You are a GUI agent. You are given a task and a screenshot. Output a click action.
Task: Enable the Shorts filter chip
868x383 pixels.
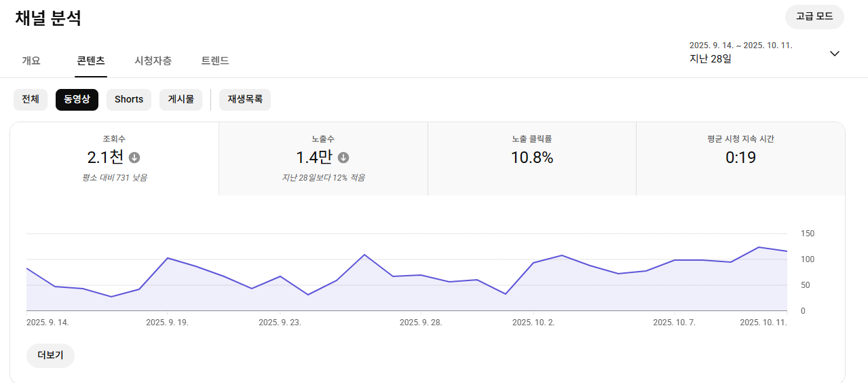point(128,99)
